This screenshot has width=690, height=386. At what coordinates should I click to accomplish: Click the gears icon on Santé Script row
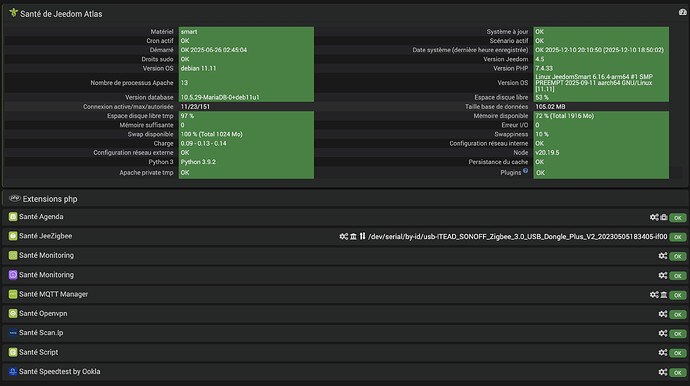[x=663, y=353]
